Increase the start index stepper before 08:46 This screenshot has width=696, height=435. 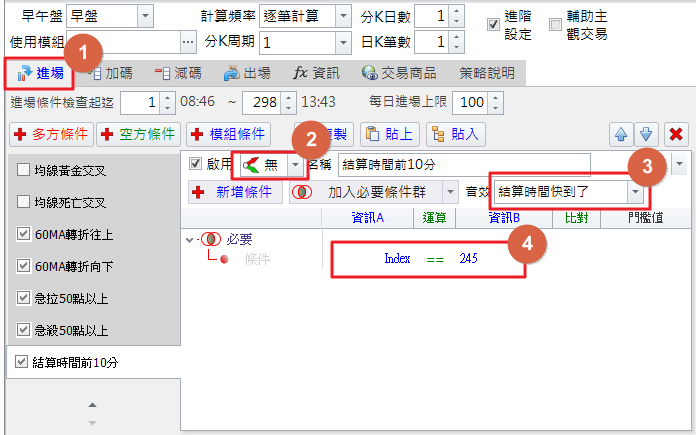coord(167,97)
